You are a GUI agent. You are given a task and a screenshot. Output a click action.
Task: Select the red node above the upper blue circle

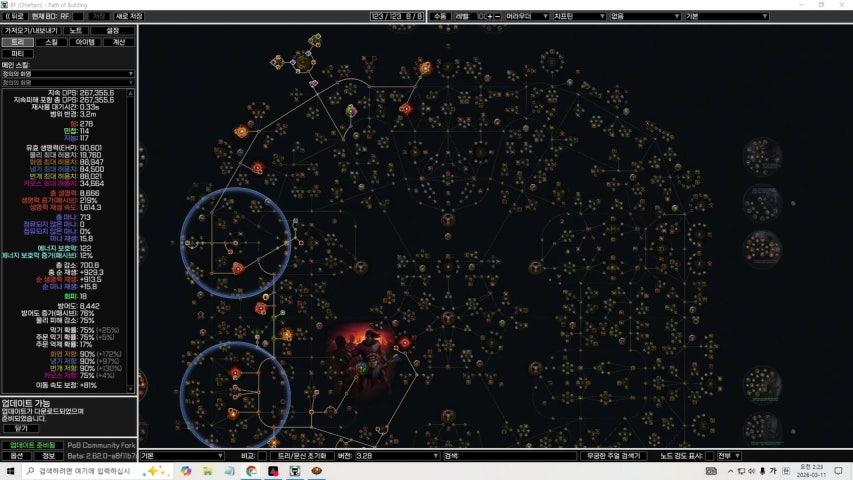257,167
